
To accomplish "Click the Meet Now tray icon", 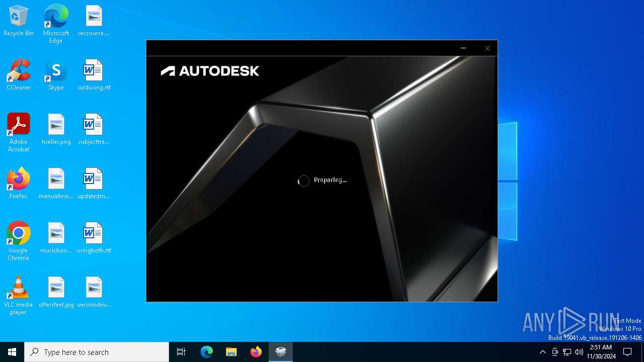I will coord(555,352).
